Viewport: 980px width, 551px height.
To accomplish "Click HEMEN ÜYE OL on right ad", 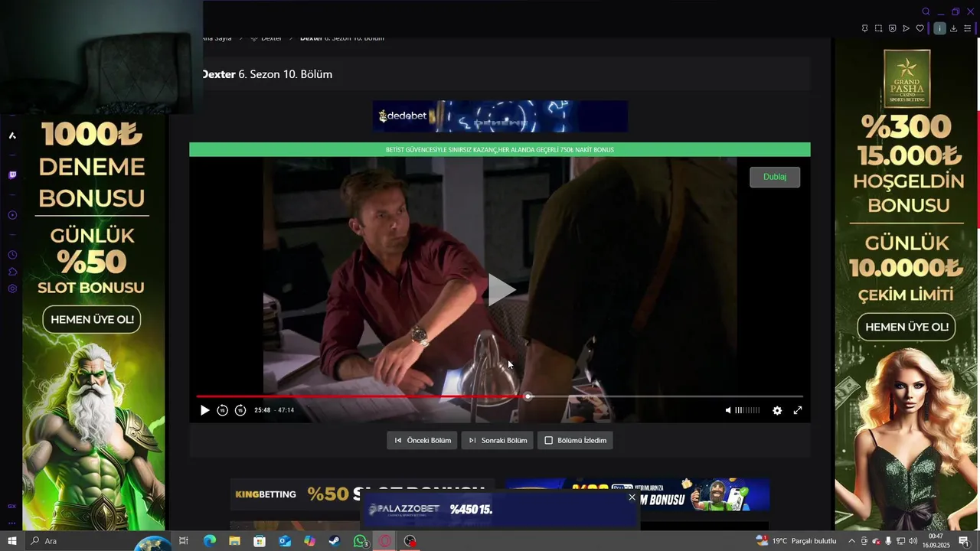I will (x=907, y=327).
